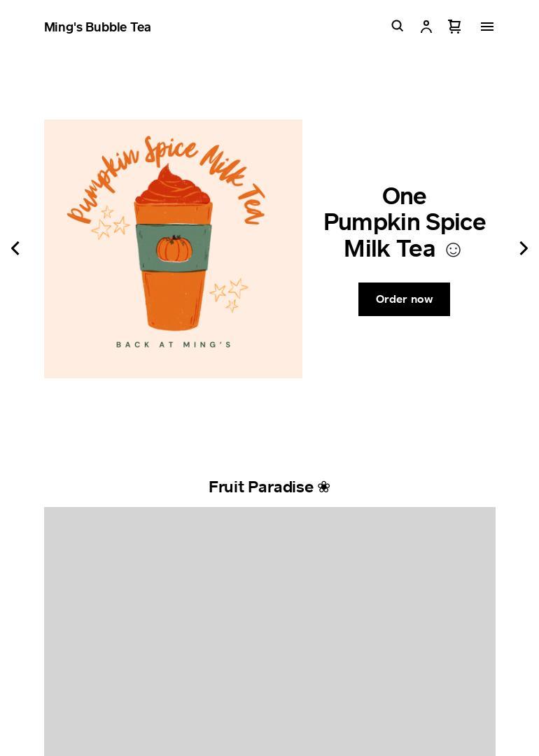Click the Ming's Bubble Tea site title
Image resolution: width=539 pixels, height=756 pixels.
[97, 27]
